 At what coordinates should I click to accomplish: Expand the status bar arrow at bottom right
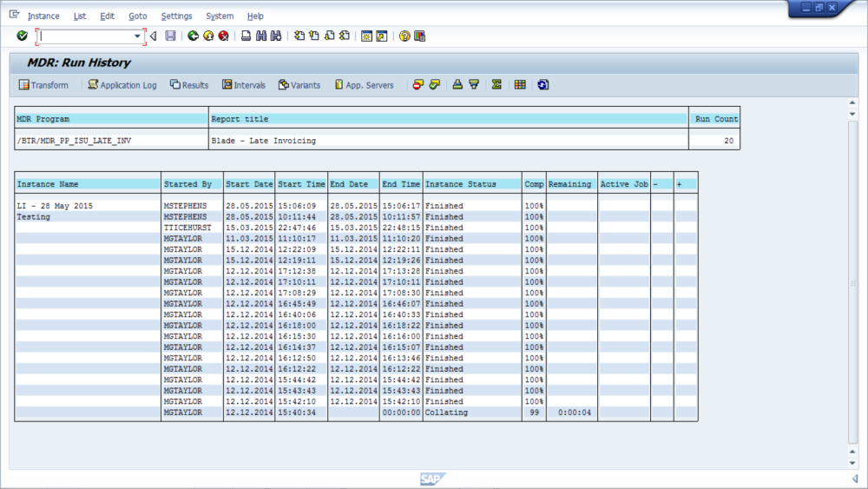(855, 479)
